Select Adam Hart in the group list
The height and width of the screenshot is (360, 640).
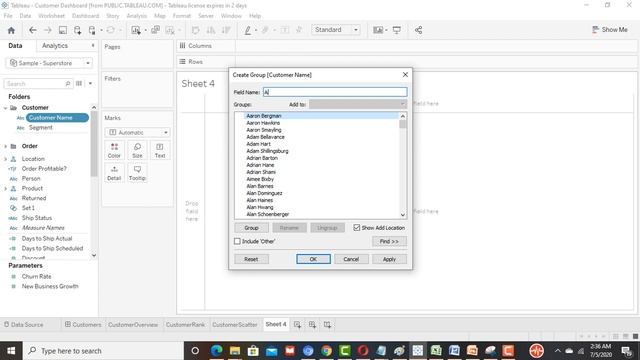tap(258, 144)
